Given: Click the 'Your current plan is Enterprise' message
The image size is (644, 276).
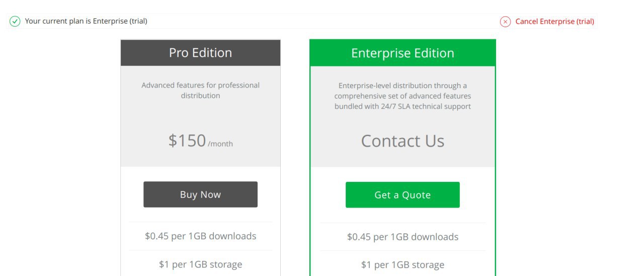Looking at the screenshot, I should (x=86, y=21).
